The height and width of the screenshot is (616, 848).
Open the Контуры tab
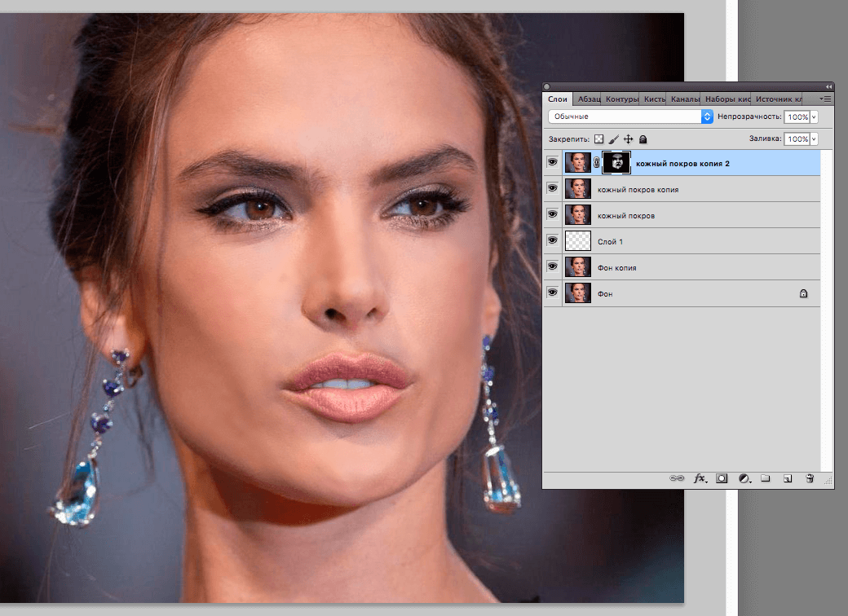pyautogui.click(x=622, y=98)
